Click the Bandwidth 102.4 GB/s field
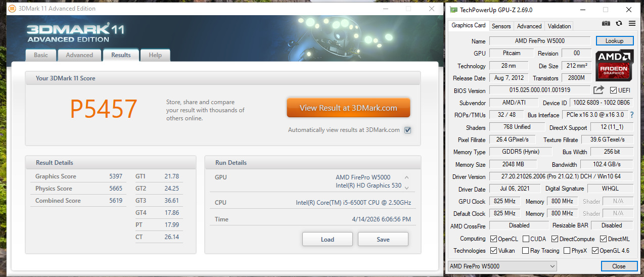644x277 pixels. click(x=607, y=164)
